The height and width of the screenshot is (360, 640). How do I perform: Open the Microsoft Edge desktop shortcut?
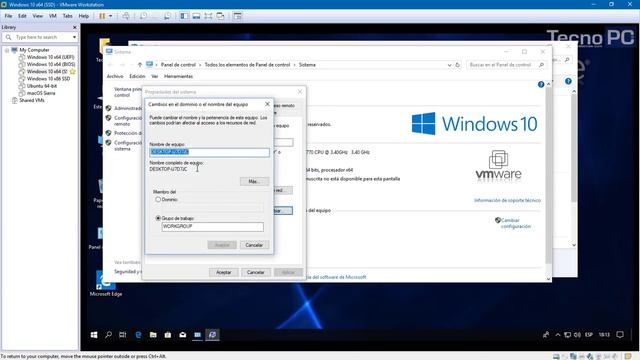106,284
